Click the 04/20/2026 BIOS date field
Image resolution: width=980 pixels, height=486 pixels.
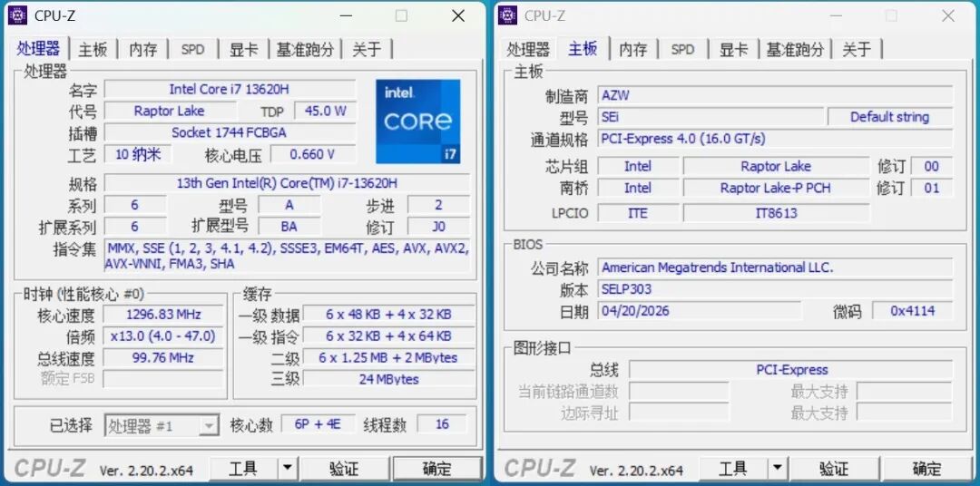[x=699, y=310]
